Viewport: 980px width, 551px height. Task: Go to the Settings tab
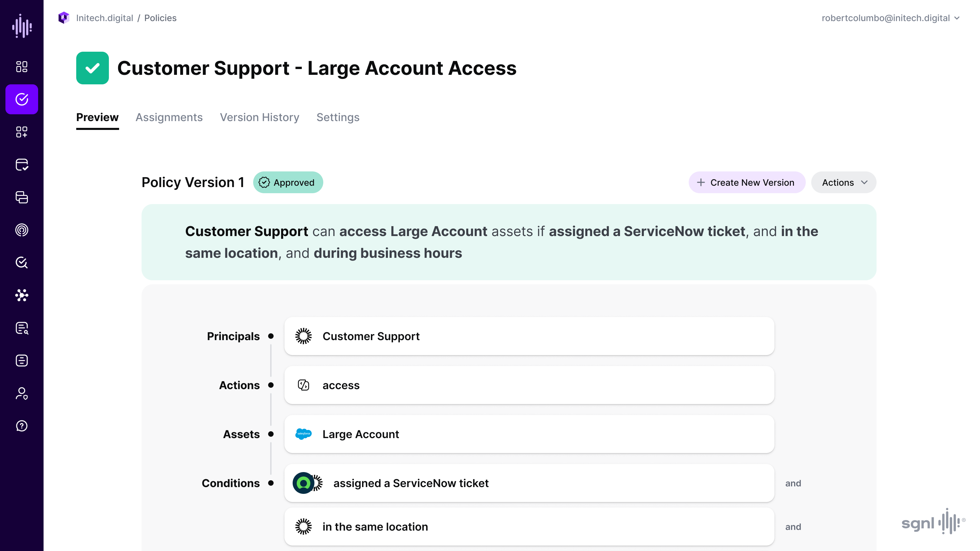pyautogui.click(x=338, y=117)
